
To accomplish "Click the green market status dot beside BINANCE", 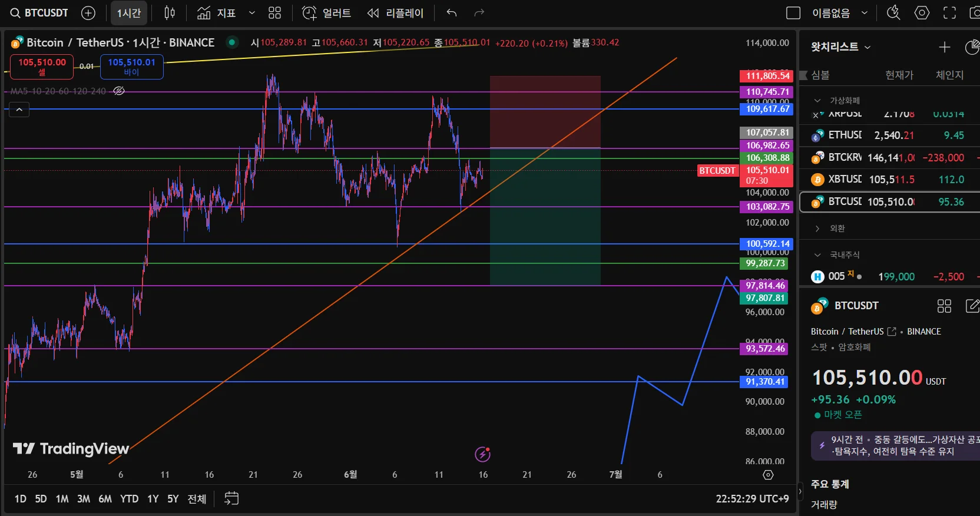I will [x=232, y=42].
